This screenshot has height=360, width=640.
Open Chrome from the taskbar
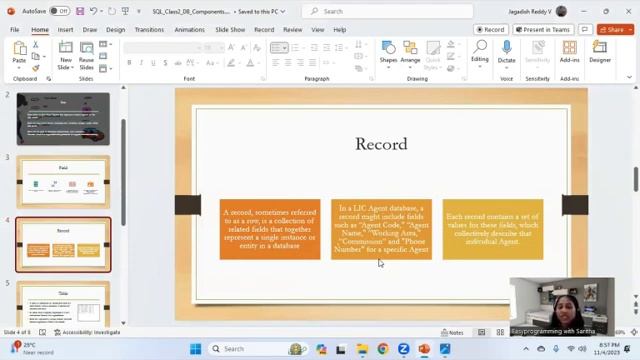click(383, 349)
